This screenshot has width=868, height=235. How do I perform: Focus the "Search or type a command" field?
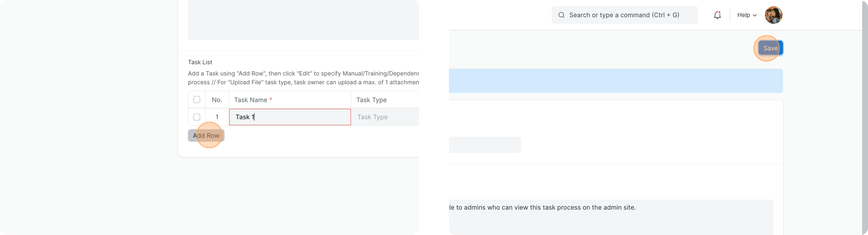click(627, 15)
